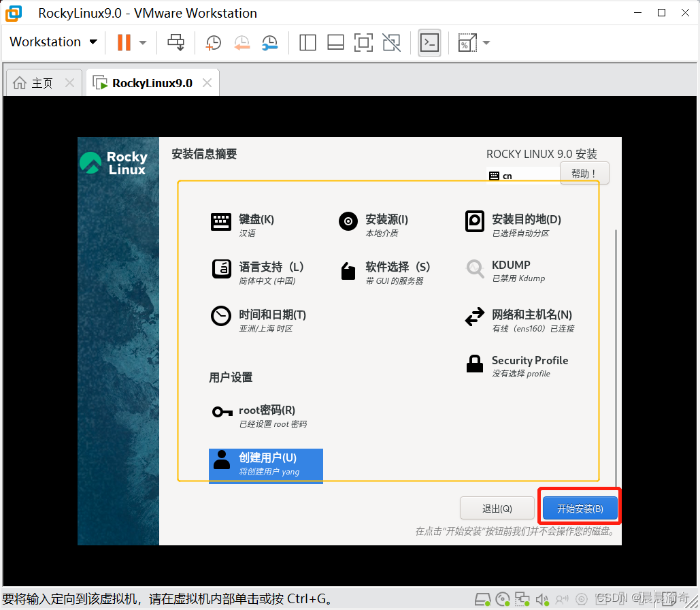Click the stretch guest display icon
Image resolution: width=700 pixels, height=610 pixels.
pyautogui.click(x=467, y=43)
